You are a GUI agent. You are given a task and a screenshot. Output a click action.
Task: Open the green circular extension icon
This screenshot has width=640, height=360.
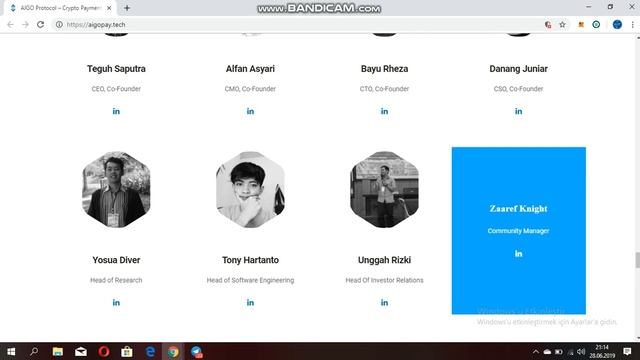coord(596,24)
